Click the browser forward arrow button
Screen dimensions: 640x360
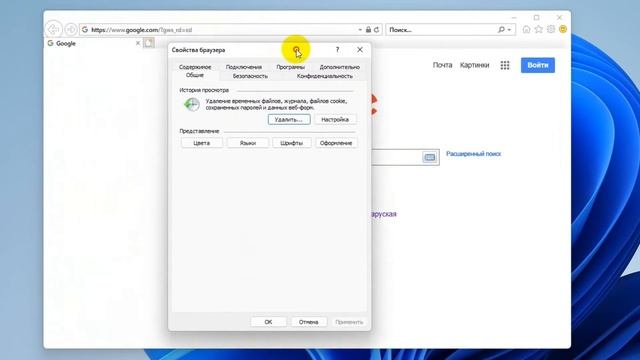71,29
